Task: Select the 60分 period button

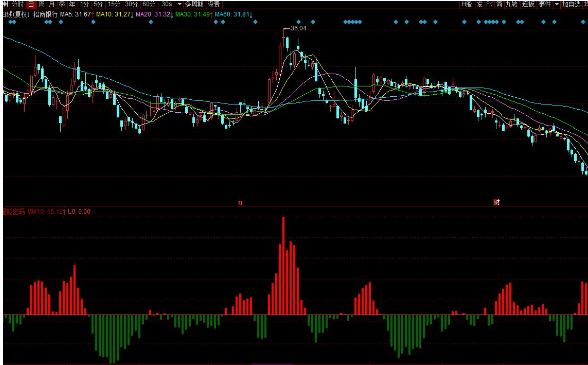Action: (148, 5)
